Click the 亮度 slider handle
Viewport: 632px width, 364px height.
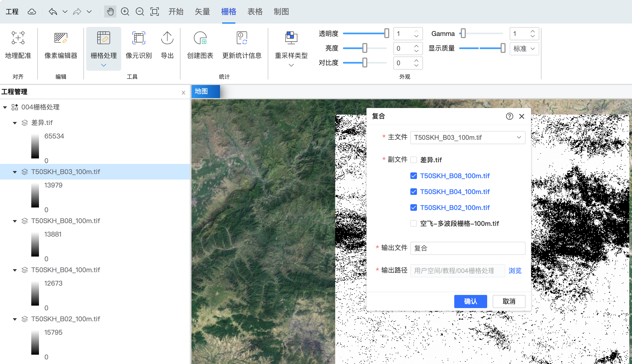(365, 48)
